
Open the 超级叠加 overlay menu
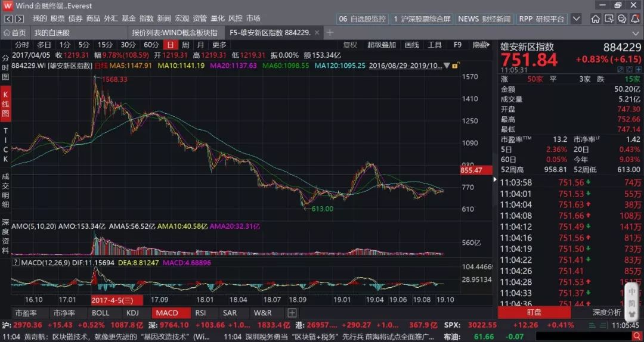click(x=382, y=45)
